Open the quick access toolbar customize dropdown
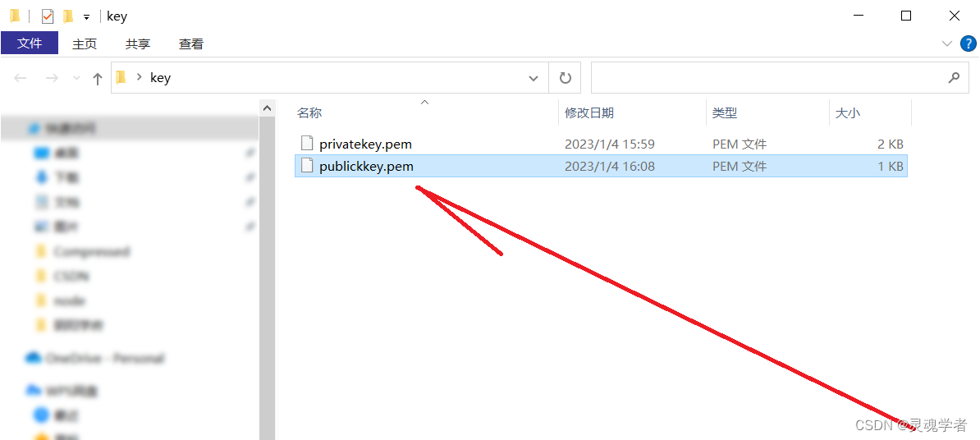The image size is (980, 440). tap(86, 17)
